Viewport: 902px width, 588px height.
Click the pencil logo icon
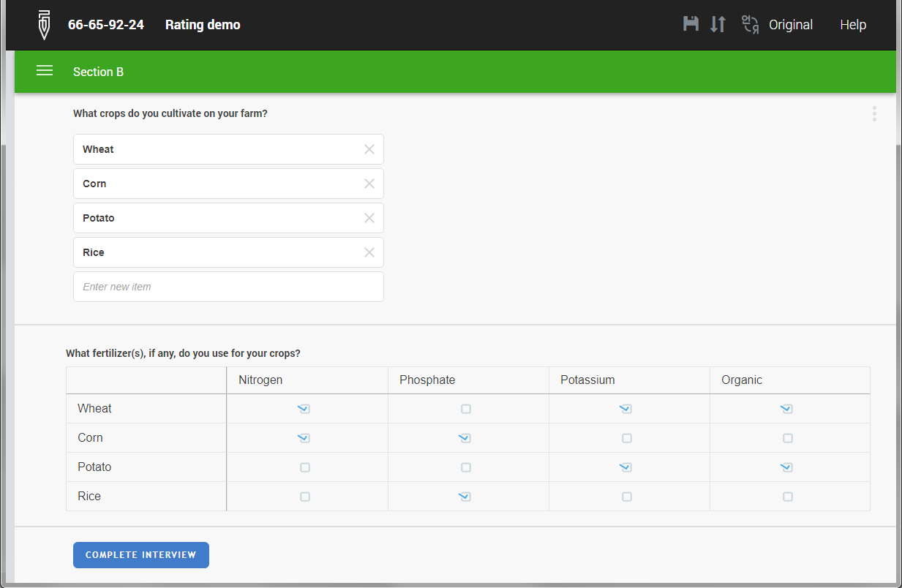pos(45,25)
